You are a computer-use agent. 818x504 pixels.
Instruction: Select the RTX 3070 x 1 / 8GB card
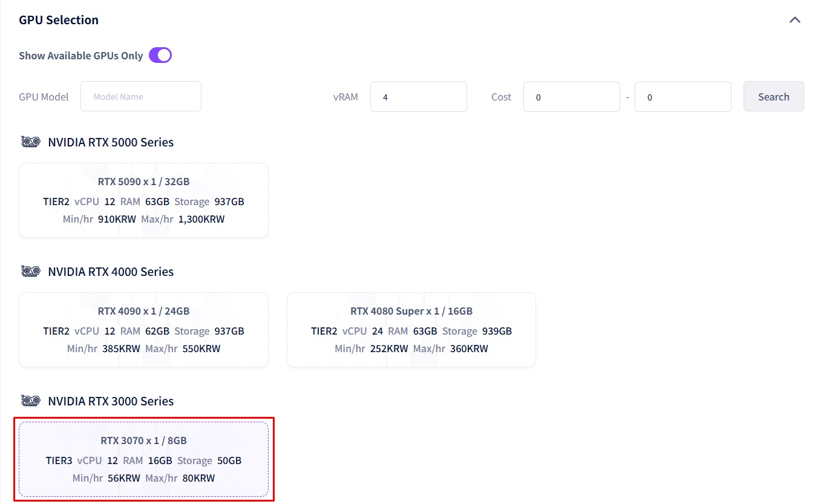point(143,459)
